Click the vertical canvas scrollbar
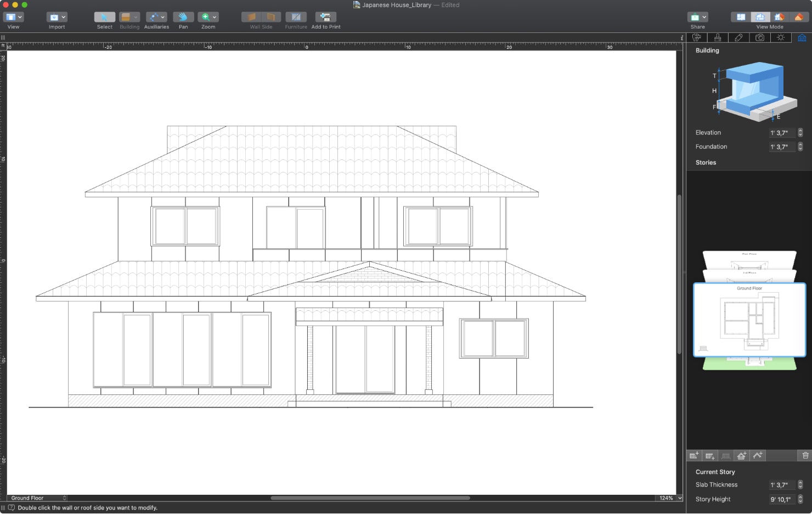The width and height of the screenshot is (812, 514). tap(679, 275)
